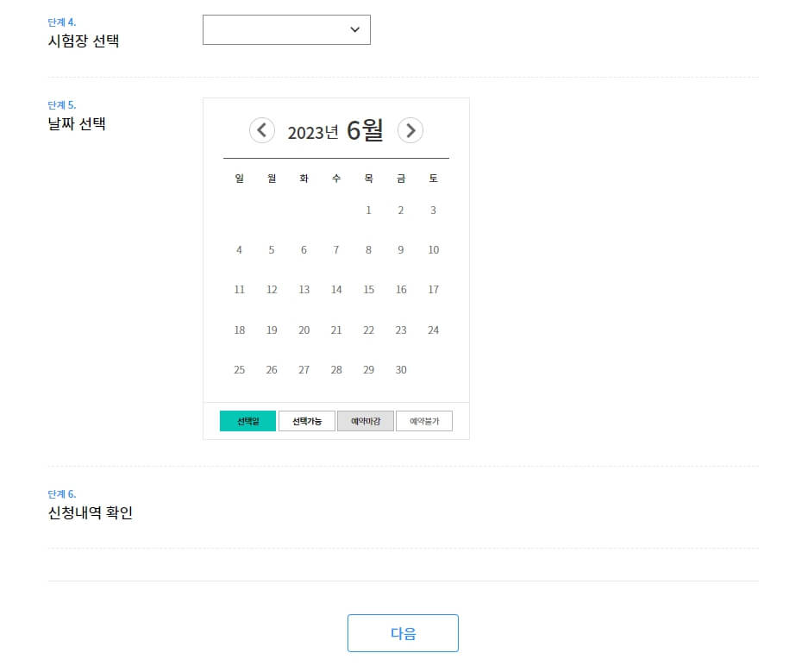The width and height of the screenshot is (808, 672).
Task: Click June 8 in the calendar grid
Action: (x=368, y=250)
